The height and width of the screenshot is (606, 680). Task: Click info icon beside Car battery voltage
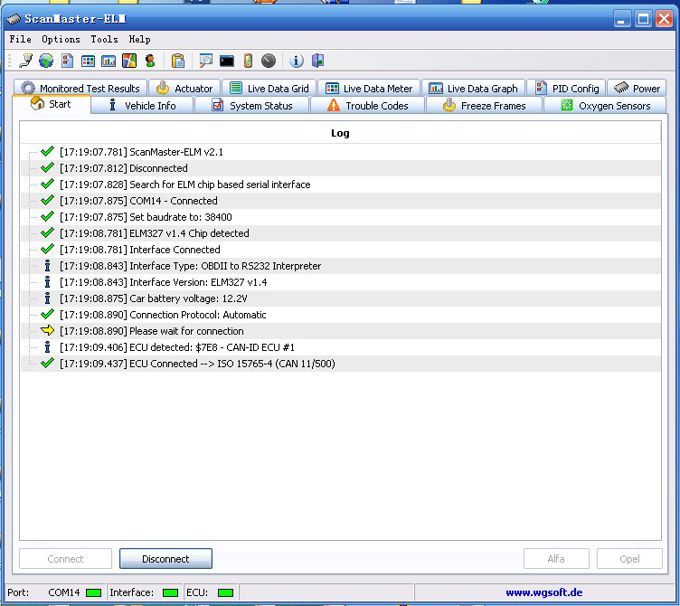click(47, 298)
